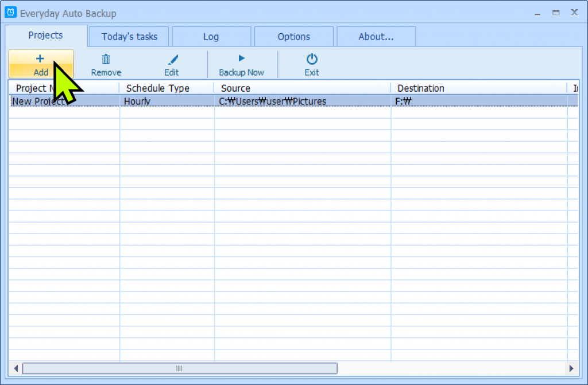Click the Backup Now play icon
Screen dimensions: 588x385
(242, 58)
